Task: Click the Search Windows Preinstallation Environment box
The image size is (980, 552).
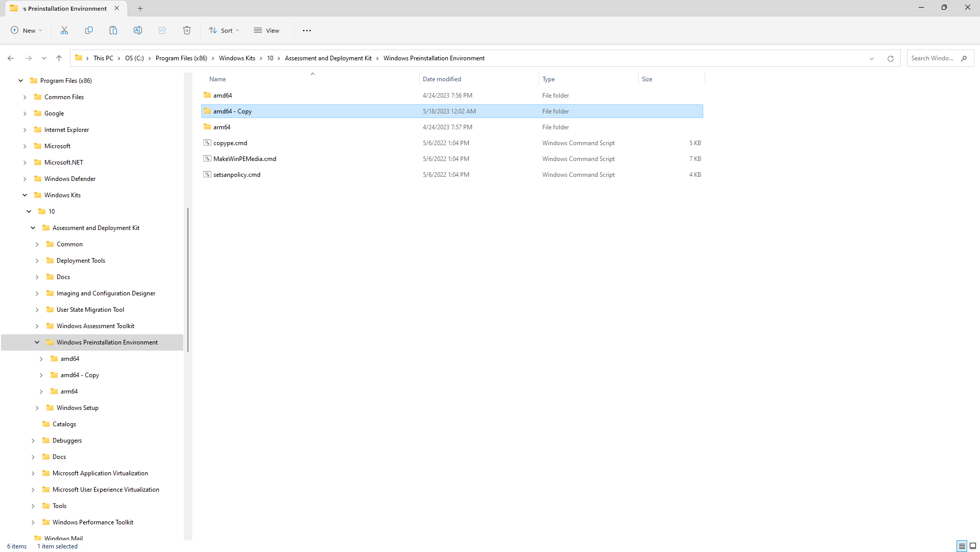Action: click(x=933, y=58)
